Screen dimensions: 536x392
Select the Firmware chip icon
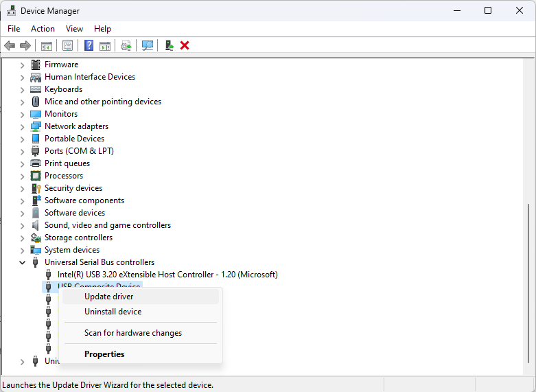click(36, 65)
